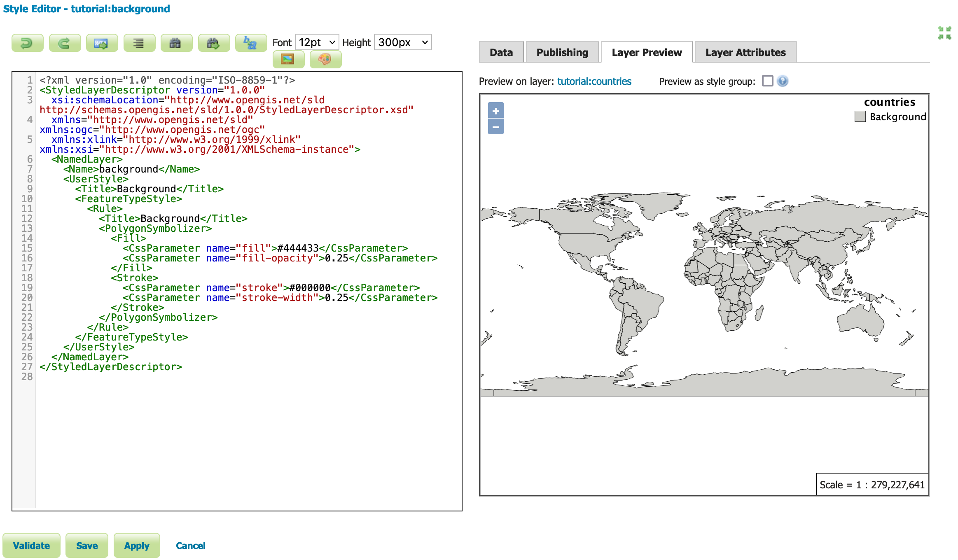Click the undo/revert style icon
The image size is (958, 560).
click(27, 41)
